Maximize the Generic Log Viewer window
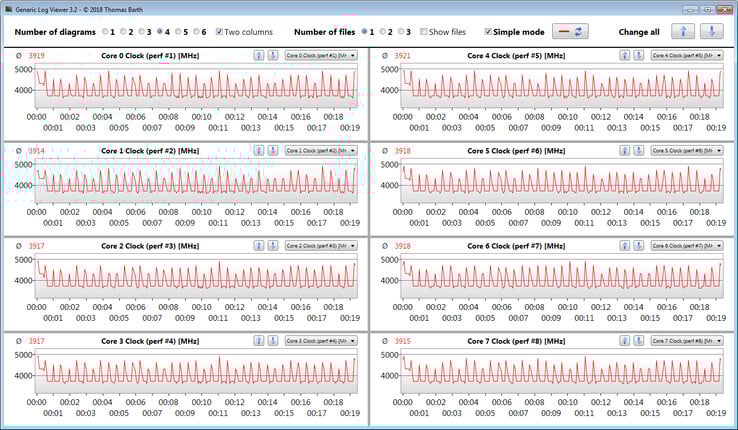Viewport: 738px width, 430px height. (x=707, y=9)
